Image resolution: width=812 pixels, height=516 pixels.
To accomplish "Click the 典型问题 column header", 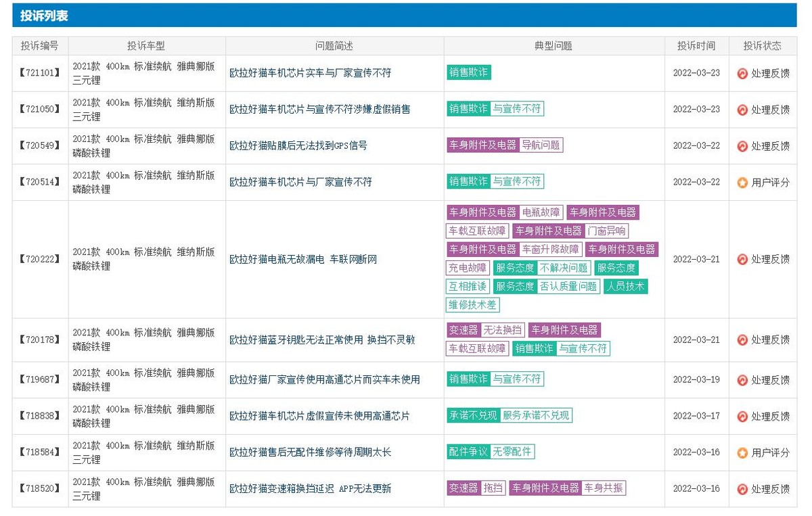I will [553, 46].
